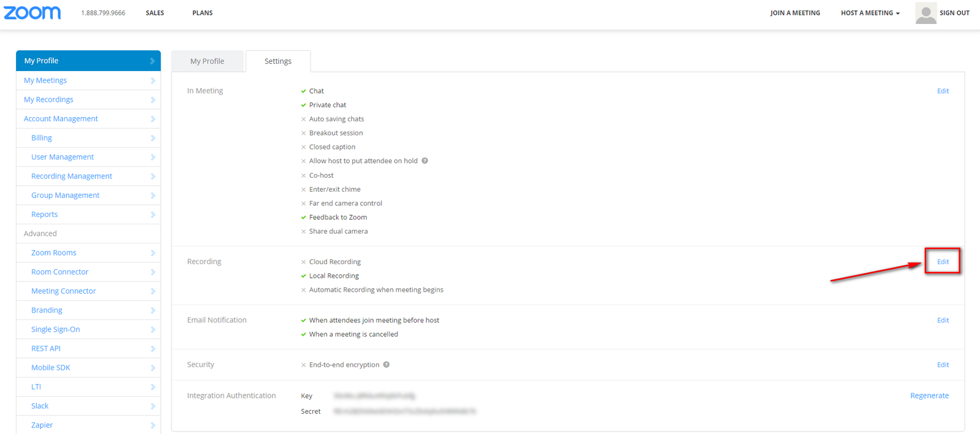Edit the In Meeting settings
Viewport: 980px width, 434px height.
click(943, 91)
